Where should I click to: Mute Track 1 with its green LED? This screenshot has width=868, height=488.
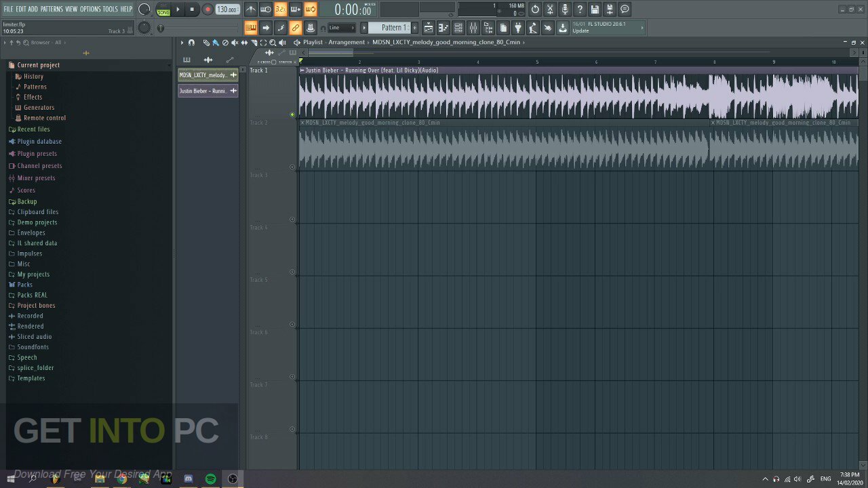pyautogui.click(x=292, y=115)
